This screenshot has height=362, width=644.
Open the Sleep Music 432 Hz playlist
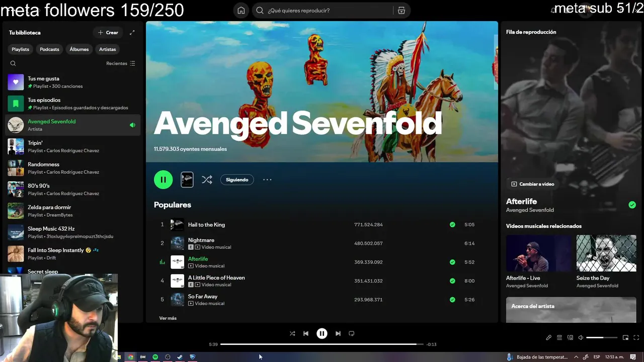click(x=73, y=232)
